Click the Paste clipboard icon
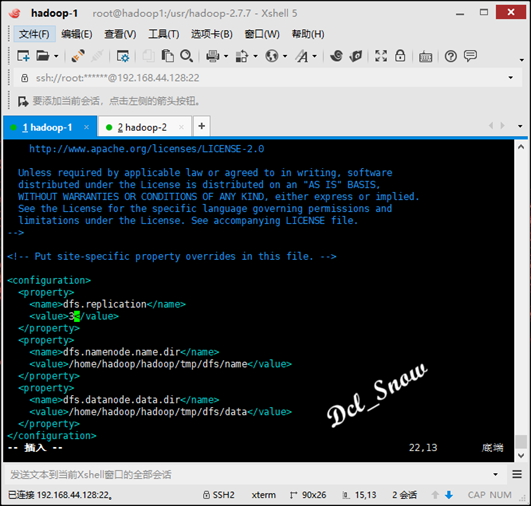The image size is (531, 506). [167, 56]
